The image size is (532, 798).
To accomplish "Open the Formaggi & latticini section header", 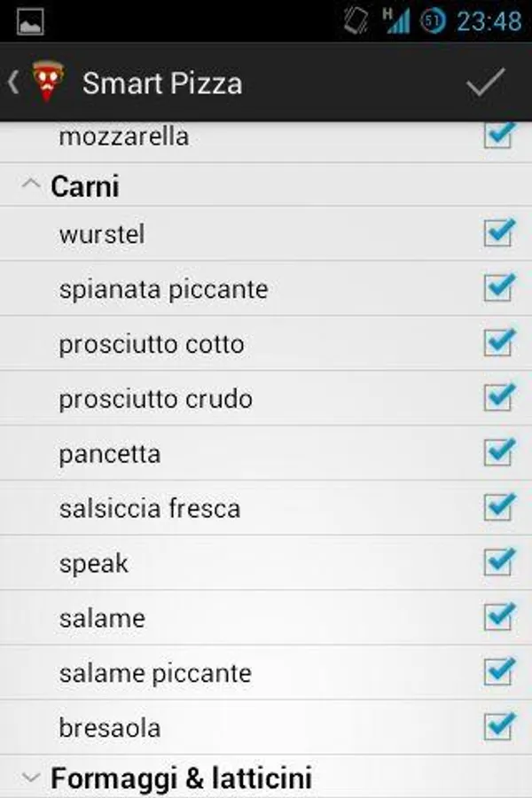I will pyautogui.click(x=181, y=778).
